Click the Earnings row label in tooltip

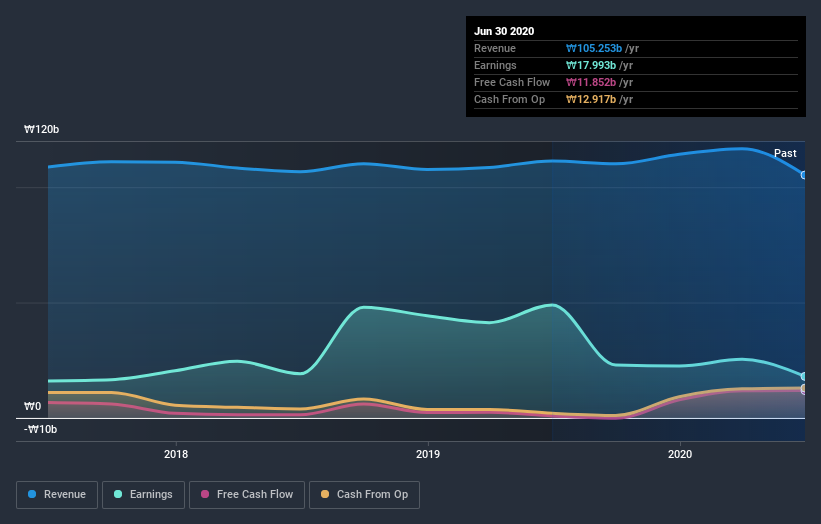(495, 65)
